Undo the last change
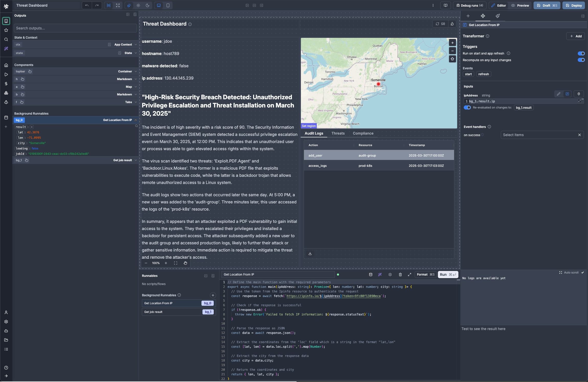Screen dimensions: 588x382 [x=86, y=5]
